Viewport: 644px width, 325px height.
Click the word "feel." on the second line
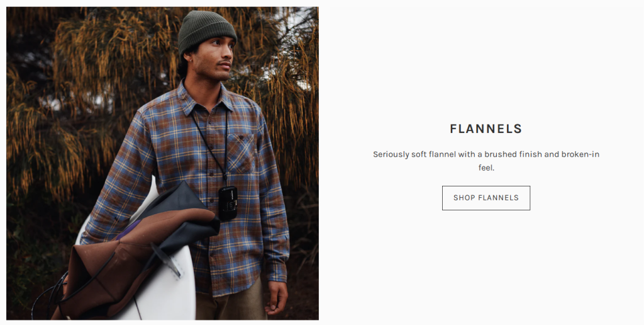click(x=486, y=168)
